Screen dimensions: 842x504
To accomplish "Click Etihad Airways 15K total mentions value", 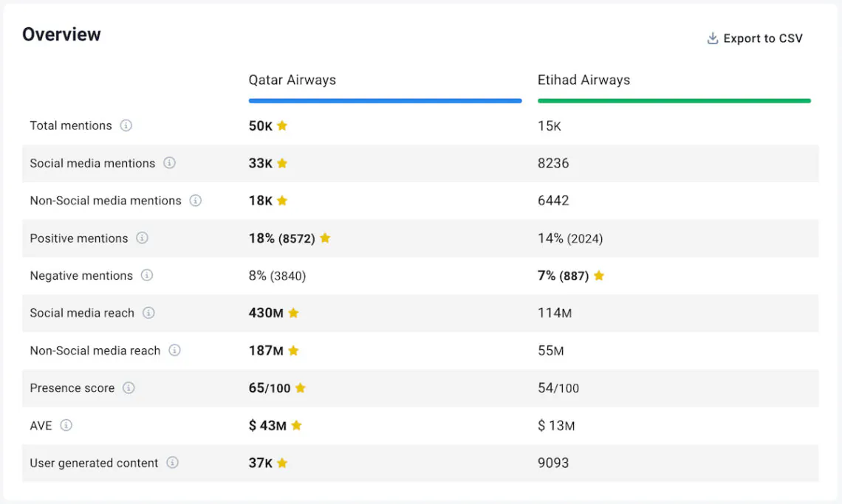I will pos(550,125).
